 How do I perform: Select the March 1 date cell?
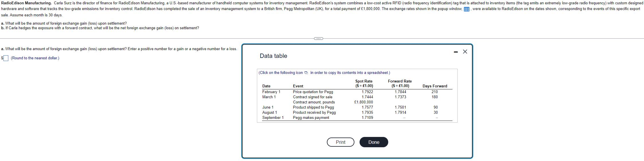(x=269, y=97)
